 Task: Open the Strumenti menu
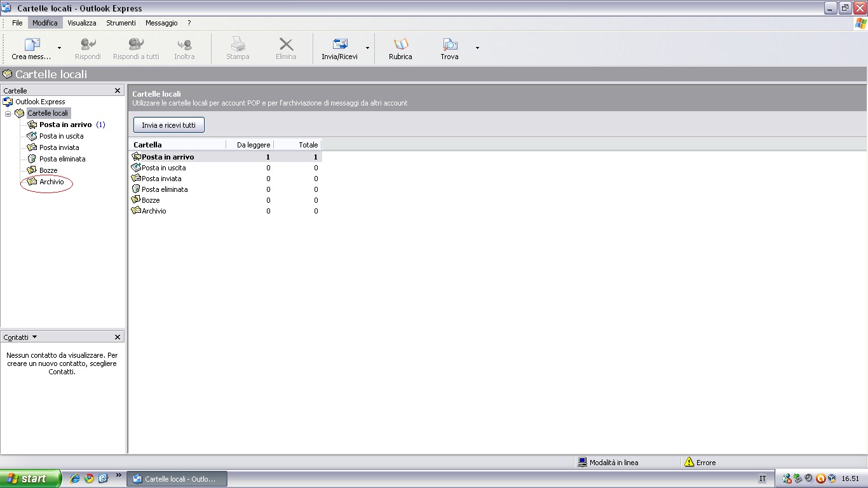(x=121, y=23)
